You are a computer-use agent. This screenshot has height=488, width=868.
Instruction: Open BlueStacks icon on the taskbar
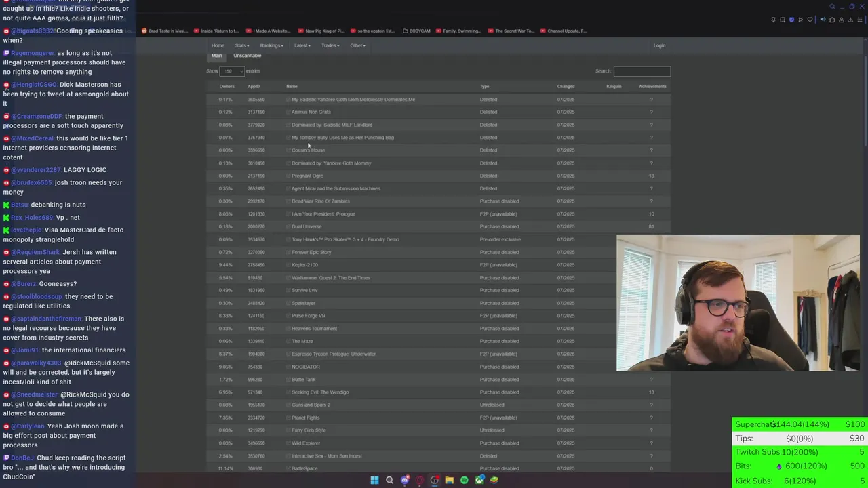(x=494, y=480)
